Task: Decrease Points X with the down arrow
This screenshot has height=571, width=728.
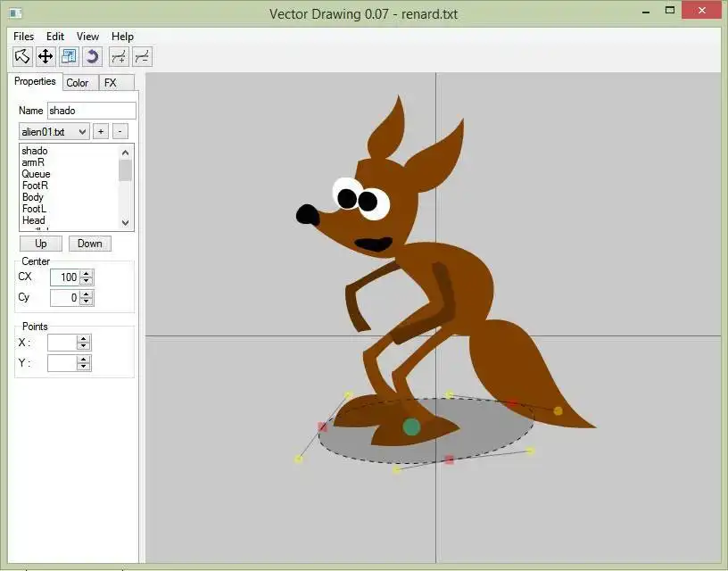Action: tap(84, 346)
